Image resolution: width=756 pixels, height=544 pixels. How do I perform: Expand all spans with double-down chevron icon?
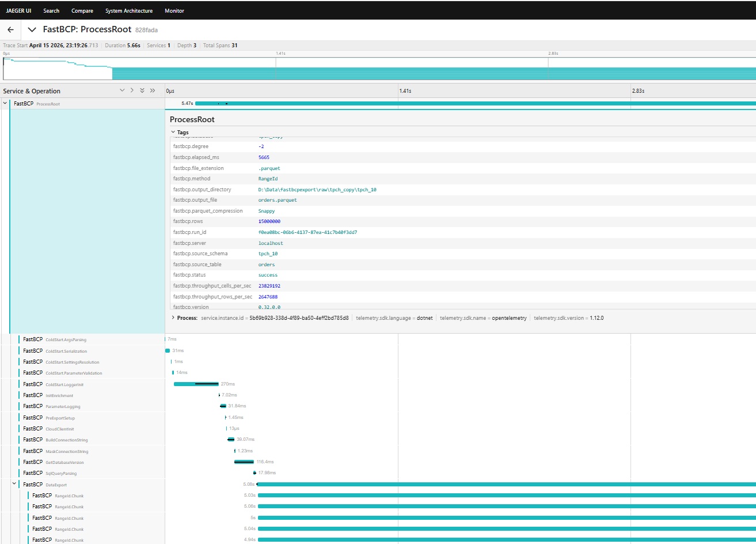coord(142,90)
